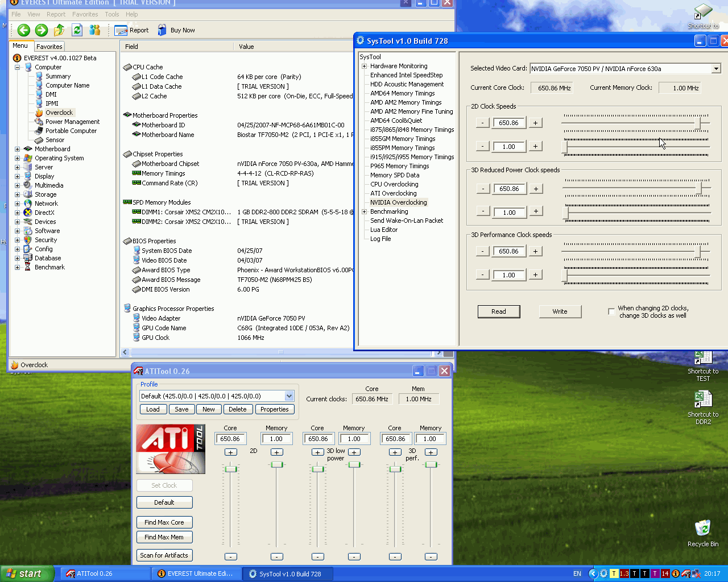This screenshot has height=582, width=728.
Task: Click the Security shield icon in the tree
Action: 27,240
